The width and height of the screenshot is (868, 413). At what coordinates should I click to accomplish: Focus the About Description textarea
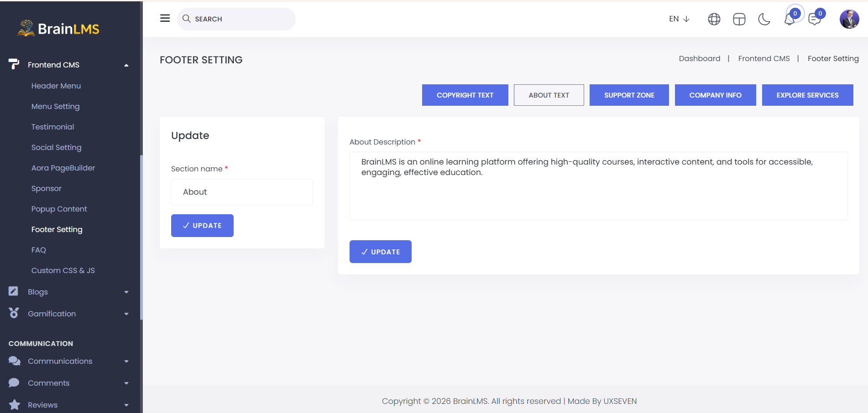pyautogui.click(x=598, y=186)
